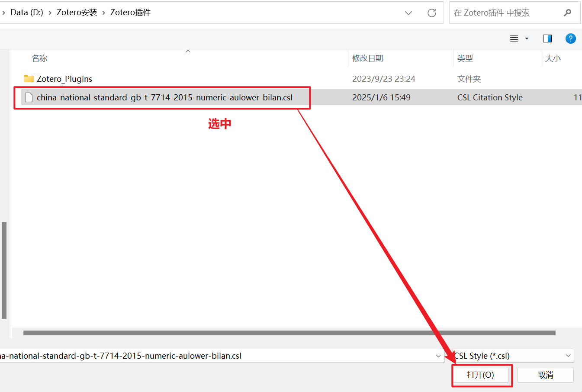Viewport: 582px width, 392px height.
Task: Click the left pane vertical scrollbar
Action: 4,270
